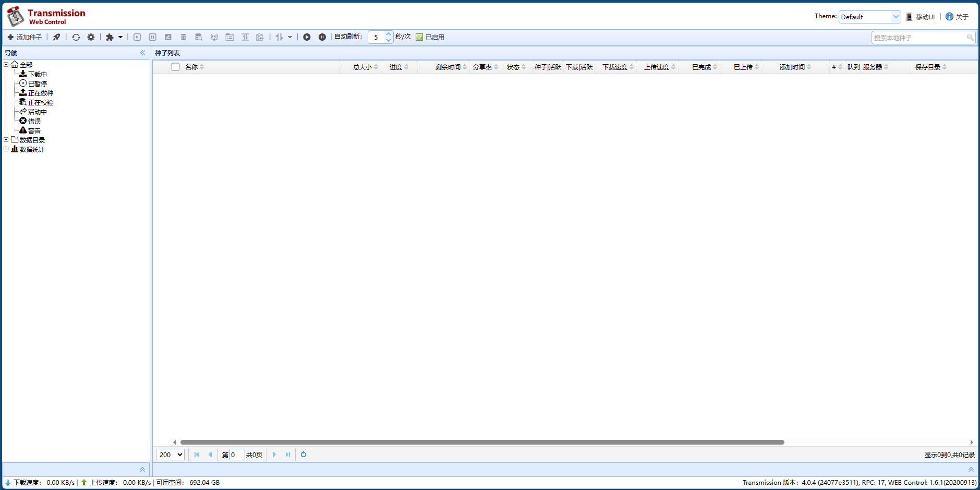Image resolution: width=980 pixels, height=490 pixels.
Task: Toggle the 已启用 auto-refresh checkbox
Action: tap(419, 37)
